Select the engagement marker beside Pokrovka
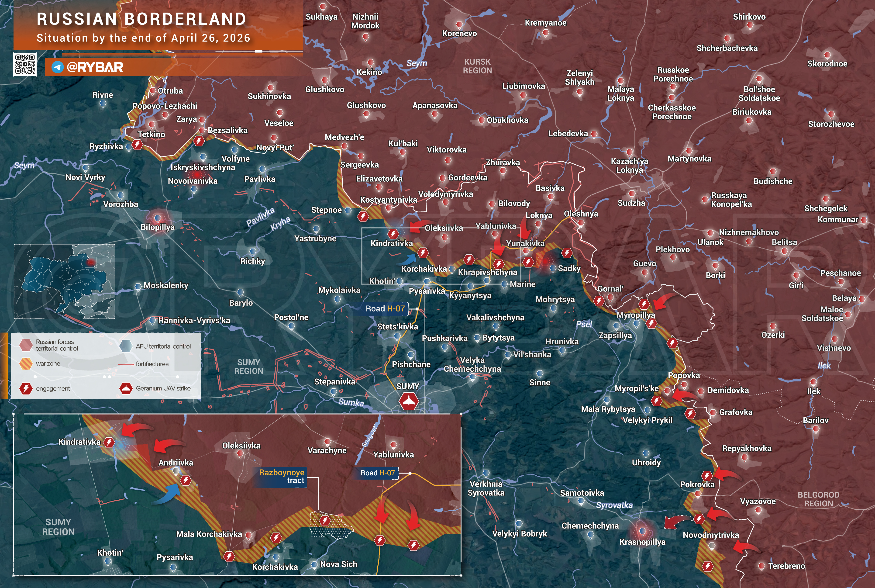The height and width of the screenshot is (588, 875). (x=707, y=476)
